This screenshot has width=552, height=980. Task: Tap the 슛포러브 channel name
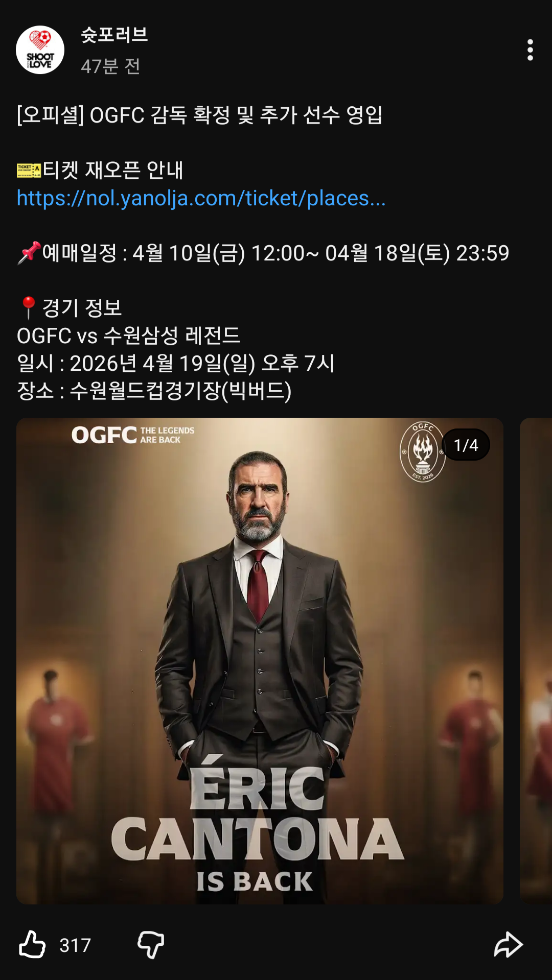(x=114, y=35)
